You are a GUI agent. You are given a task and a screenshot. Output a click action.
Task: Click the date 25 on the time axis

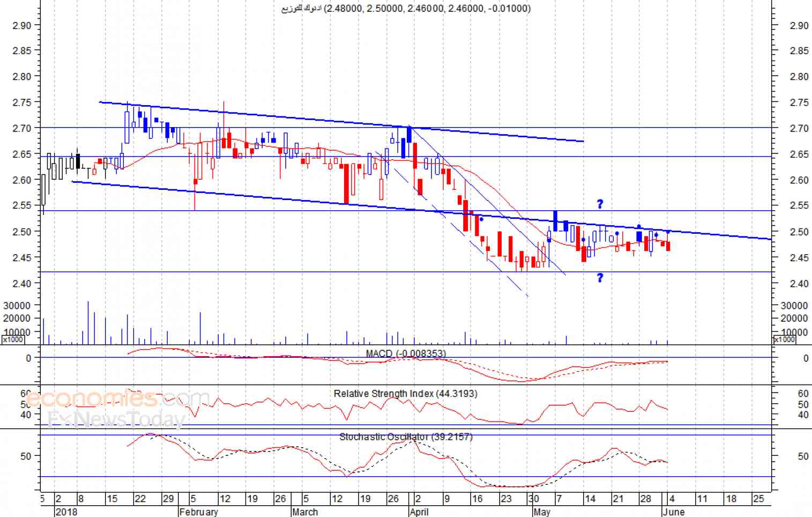point(758,499)
